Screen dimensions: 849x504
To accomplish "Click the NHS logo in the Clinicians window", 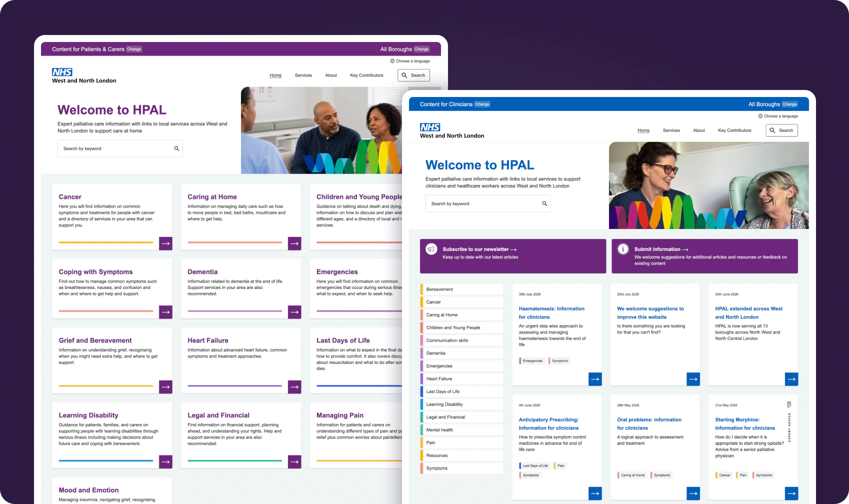I will pos(430,127).
